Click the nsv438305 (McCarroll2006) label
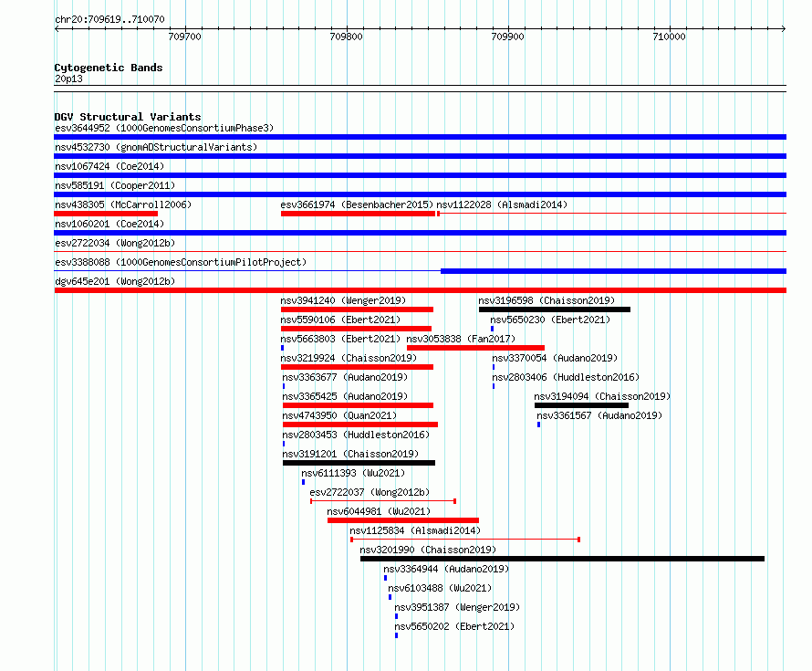The width and height of the screenshot is (812, 671). pos(123,204)
